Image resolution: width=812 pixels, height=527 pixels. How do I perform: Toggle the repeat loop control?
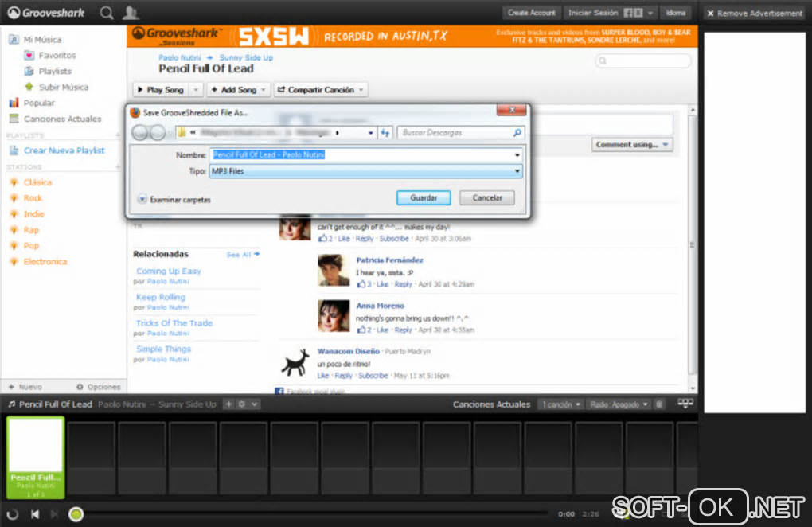pyautogui.click(x=13, y=514)
